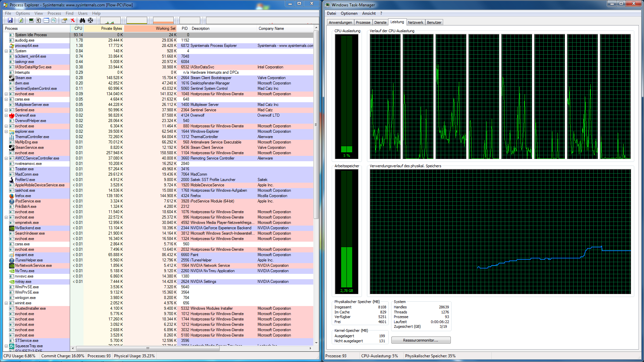Open System Information graph icon
Viewport: 644px width, 362px height.
pyautogui.click(x=31, y=20)
